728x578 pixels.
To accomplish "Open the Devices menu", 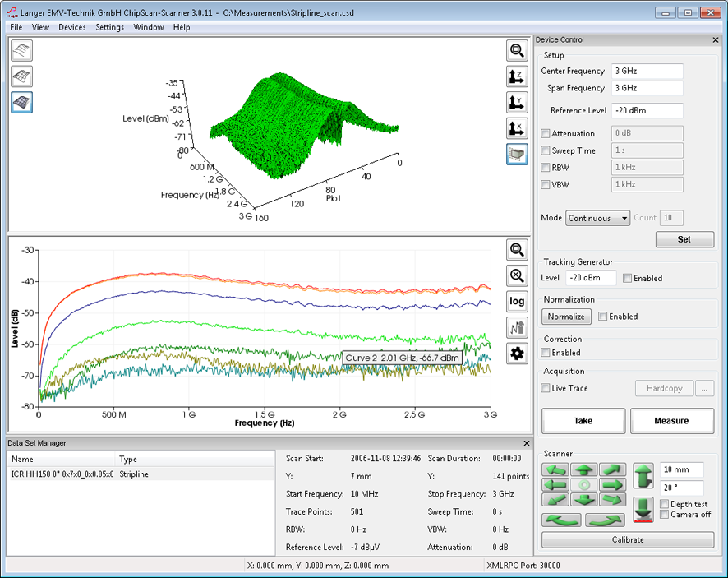I will coord(72,27).
